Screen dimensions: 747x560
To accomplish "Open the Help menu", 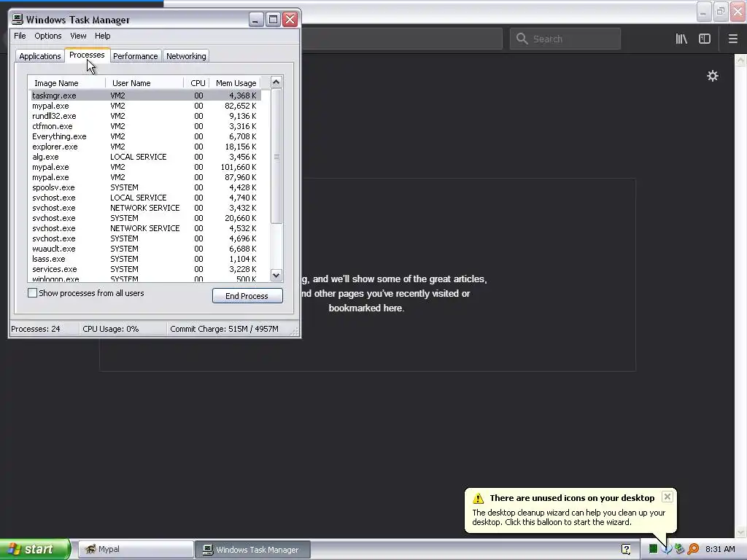I will pyautogui.click(x=102, y=36).
